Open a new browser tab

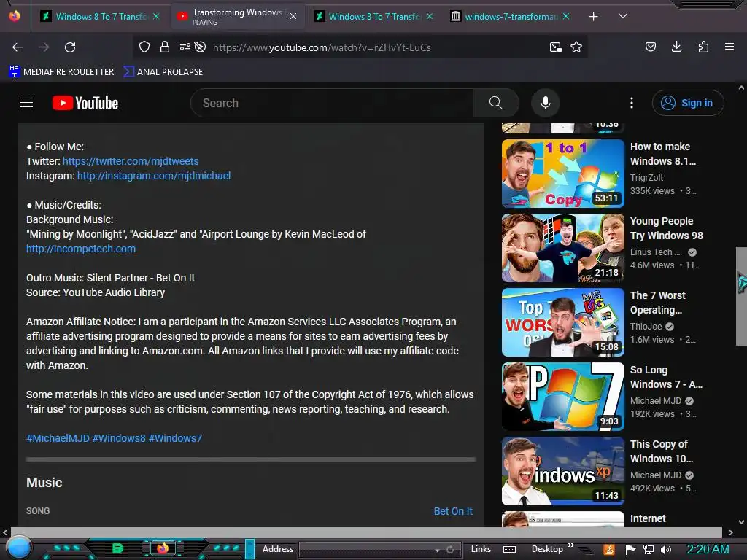(x=594, y=17)
